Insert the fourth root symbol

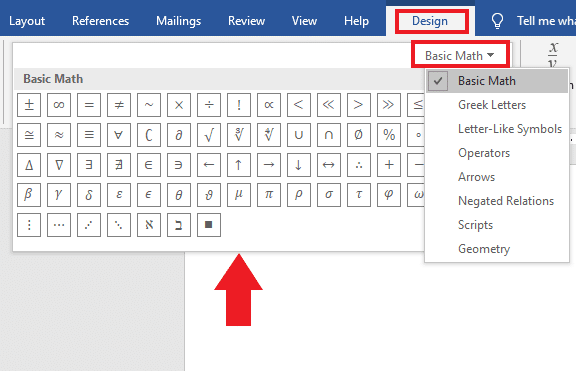pyautogui.click(x=269, y=135)
